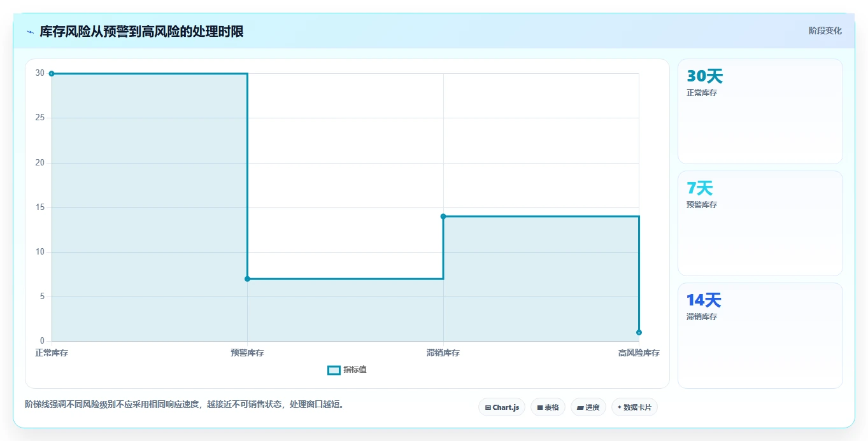The height and width of the screenshot is (441, 868).
Task: Click the y-axis tick label 25
Action: pyautogui.click(x=40, y=118)
